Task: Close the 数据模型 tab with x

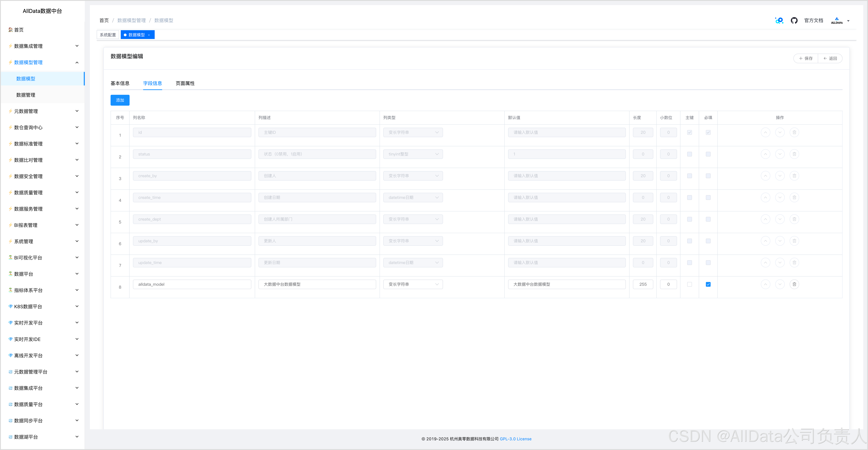Action: click(x=149, y=35)
